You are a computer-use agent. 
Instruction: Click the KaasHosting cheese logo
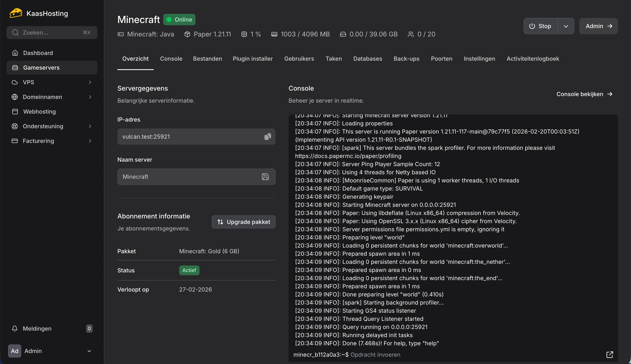pos(15,13)
